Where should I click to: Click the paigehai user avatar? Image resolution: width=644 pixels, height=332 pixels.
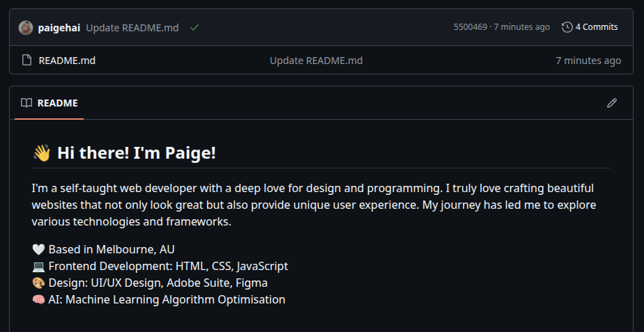[x=26, y=27]
